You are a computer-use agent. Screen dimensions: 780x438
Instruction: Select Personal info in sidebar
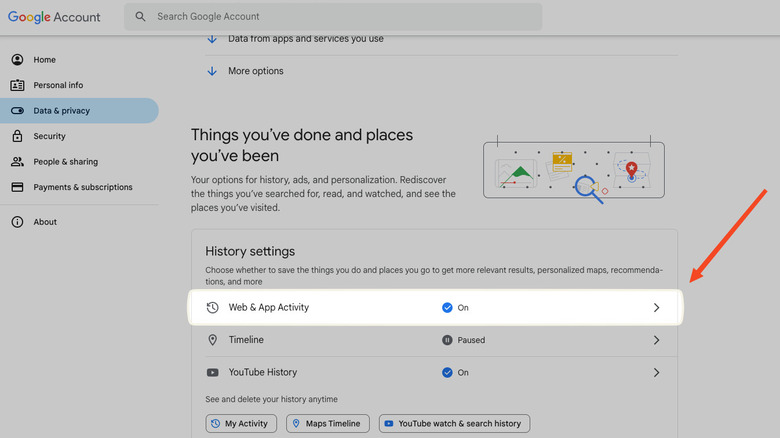tap(58, 85)
